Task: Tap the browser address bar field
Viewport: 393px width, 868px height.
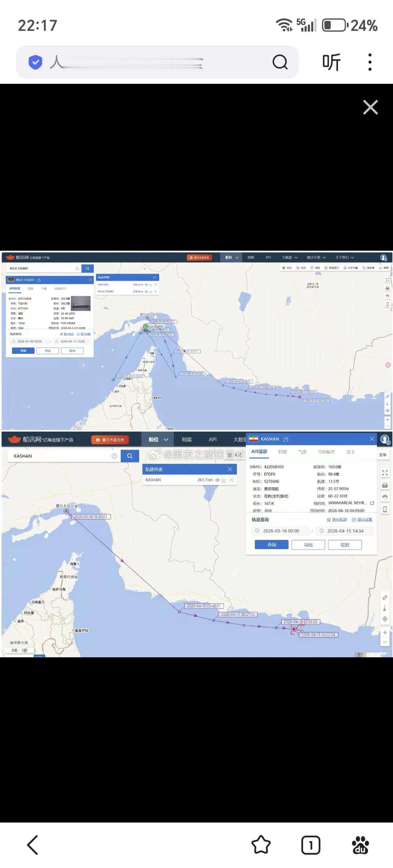Action: [157, 62]
